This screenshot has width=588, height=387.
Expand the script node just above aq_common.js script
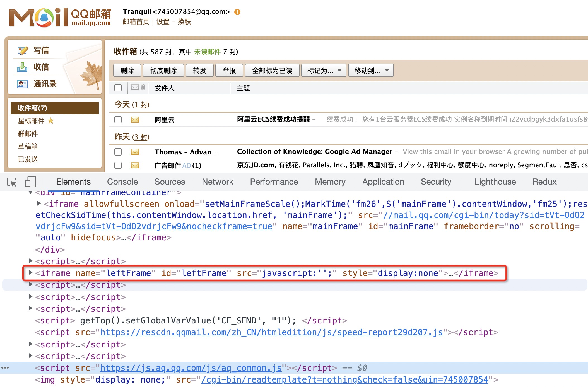tap(30, 356)
